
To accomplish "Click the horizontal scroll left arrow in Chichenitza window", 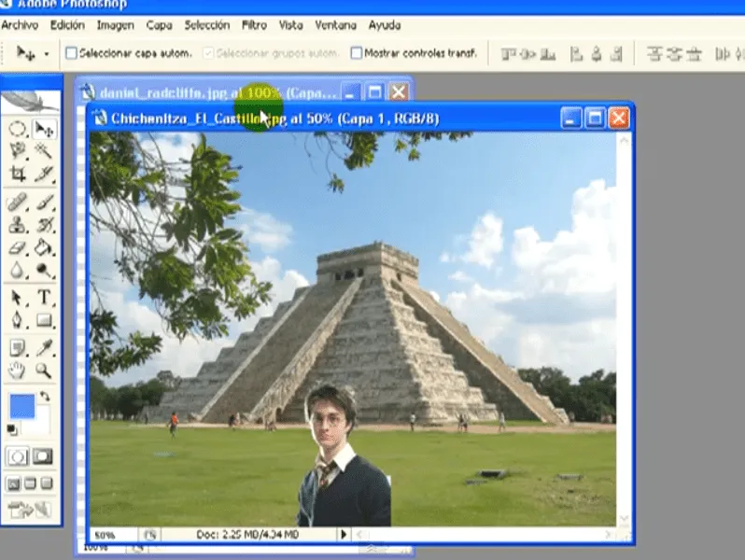I will [x=359, y=535].
